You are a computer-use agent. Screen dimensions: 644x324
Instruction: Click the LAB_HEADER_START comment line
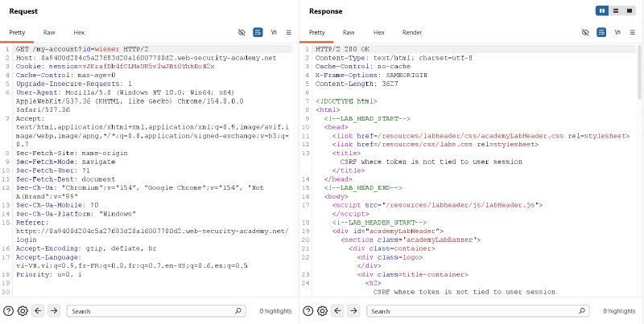(379, 222)
